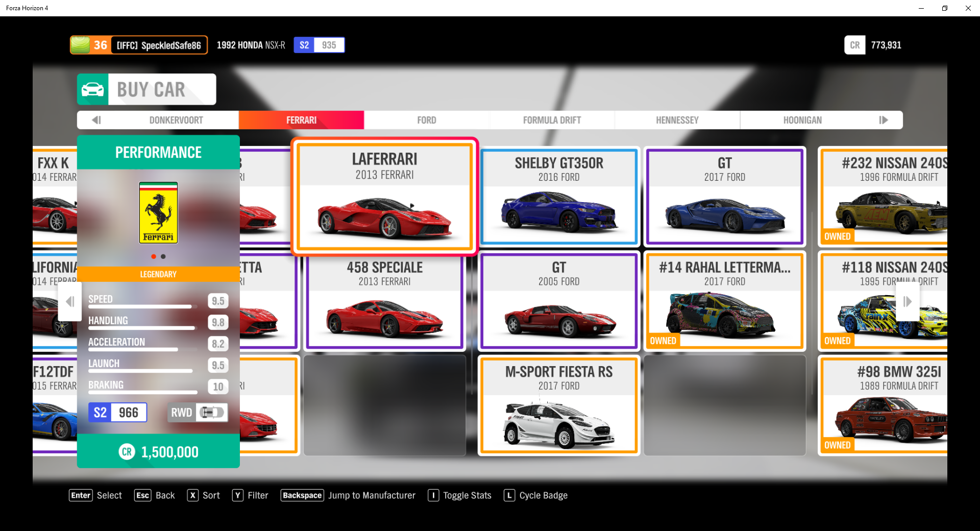
Task: Switch to the Hennessey tab
Action: click(x=677, y=120)
